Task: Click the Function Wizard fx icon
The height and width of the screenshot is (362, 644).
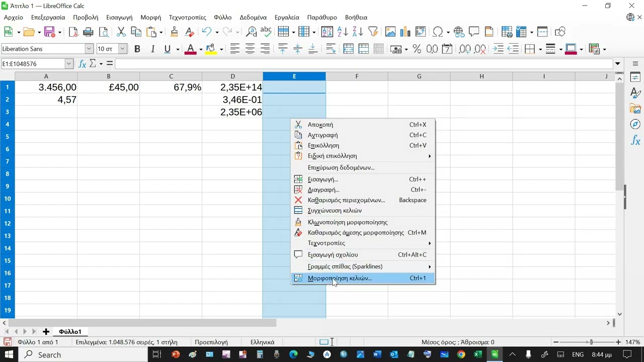Action: point(83,64)
